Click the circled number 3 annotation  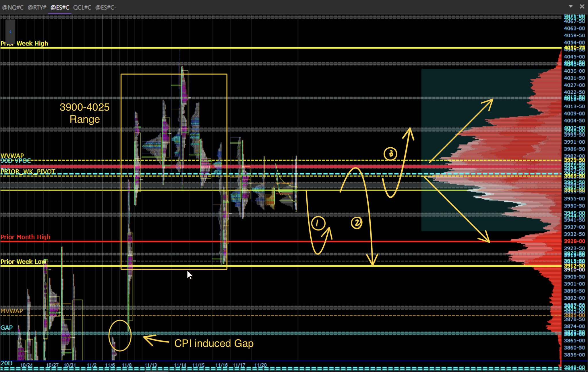tap(390, 154)
